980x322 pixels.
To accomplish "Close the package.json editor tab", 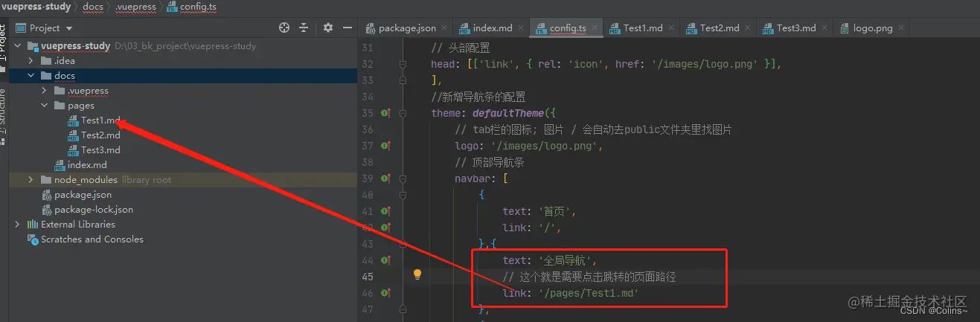I will click(444, 28).
